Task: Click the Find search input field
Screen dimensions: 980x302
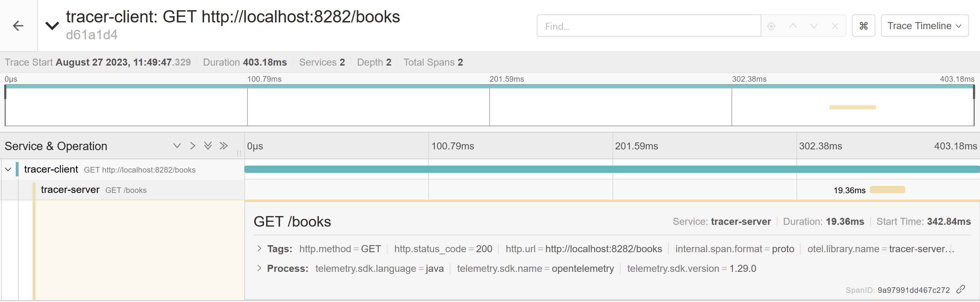Action: (648, 26)
